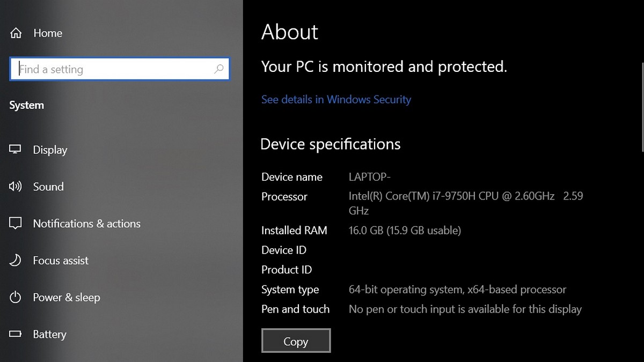The image size is (644, 362).
Task: Click the Sound speaker icon
Action: [16, 187]
